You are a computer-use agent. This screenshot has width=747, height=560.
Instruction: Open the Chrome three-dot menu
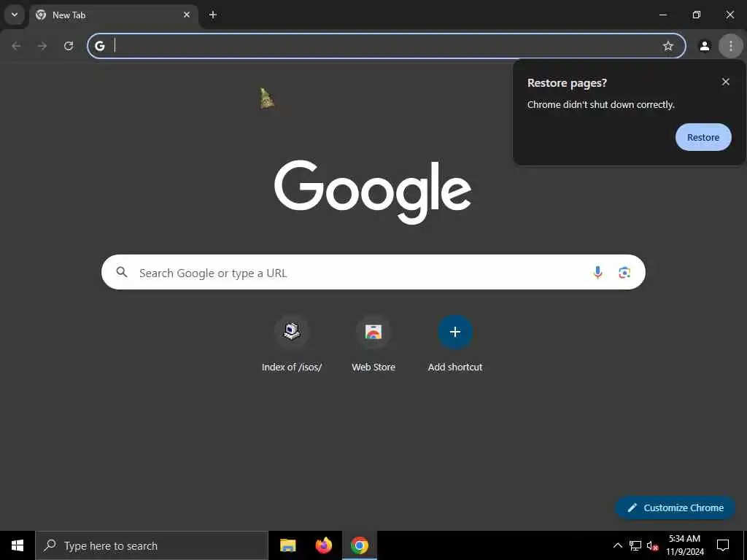tap(731, 46)
